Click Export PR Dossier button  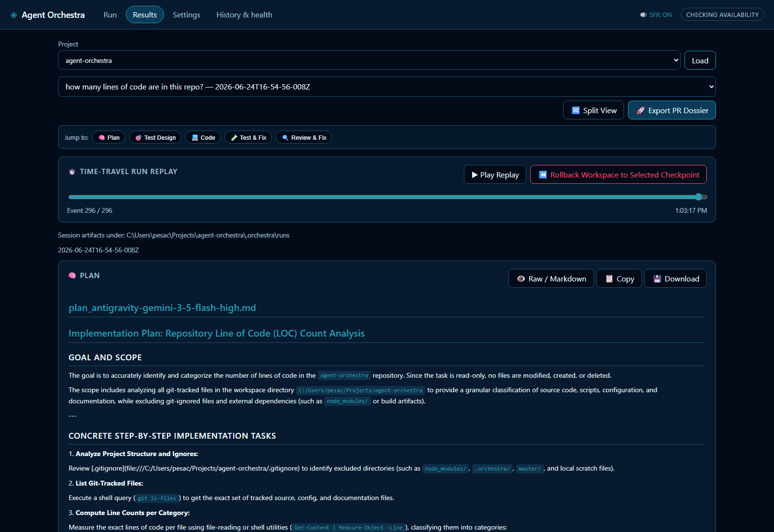click(x=672, y=110)
